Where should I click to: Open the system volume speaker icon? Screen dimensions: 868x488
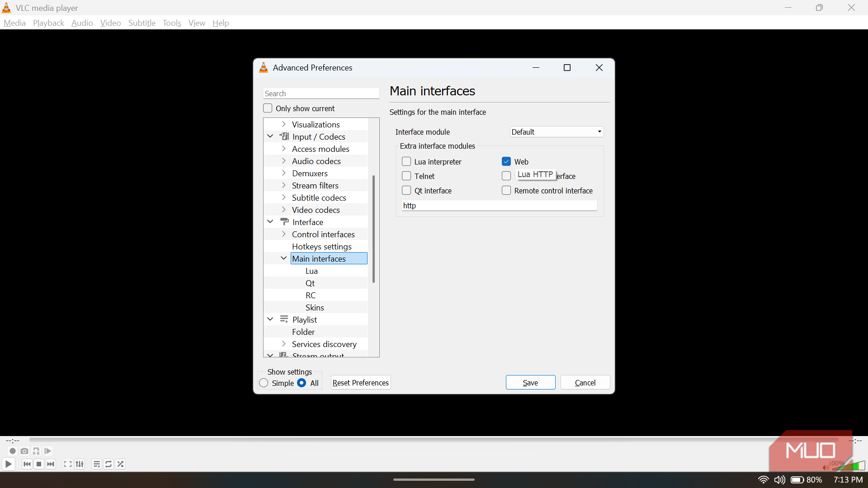[x=779, y=480]
